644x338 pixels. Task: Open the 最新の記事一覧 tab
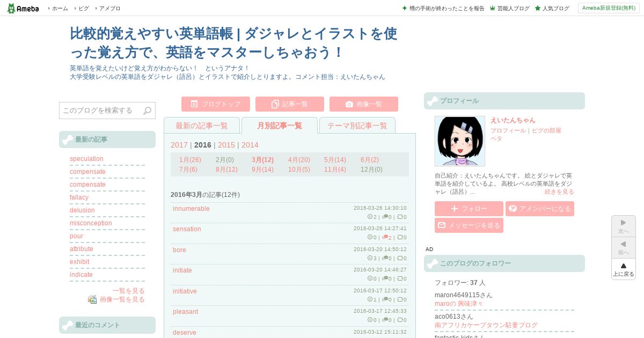202,126
